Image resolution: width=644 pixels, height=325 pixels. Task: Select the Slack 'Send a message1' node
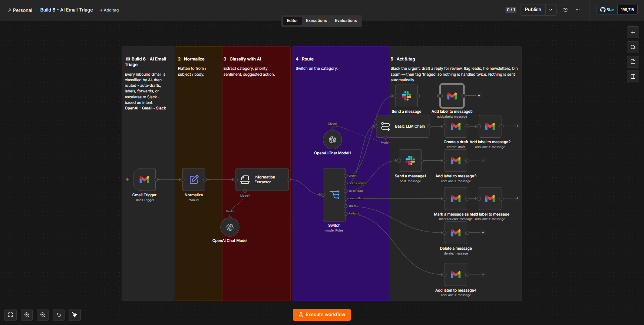(x=410, y=161)
